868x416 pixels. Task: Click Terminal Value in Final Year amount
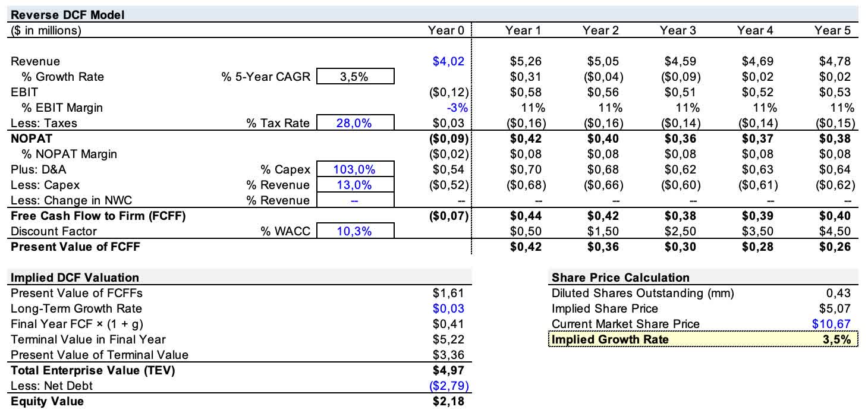pyautogui.click(x=449, y=339)
